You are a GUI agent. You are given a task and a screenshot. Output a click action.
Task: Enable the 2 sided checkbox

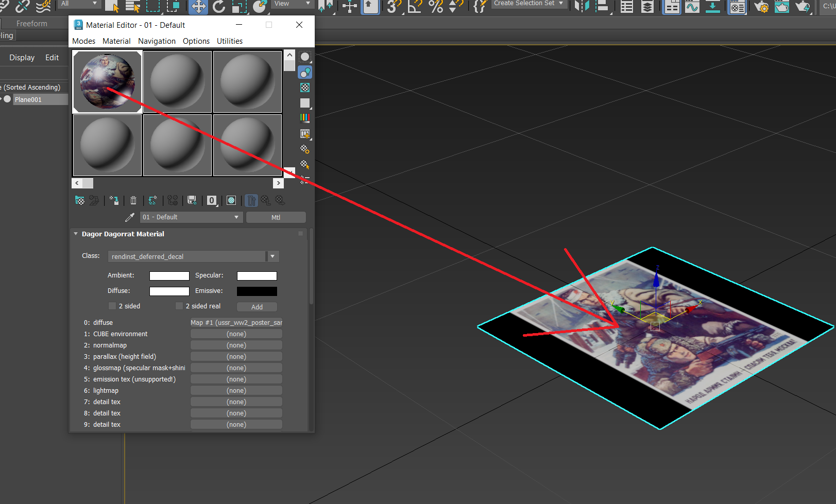pos(112,306)
